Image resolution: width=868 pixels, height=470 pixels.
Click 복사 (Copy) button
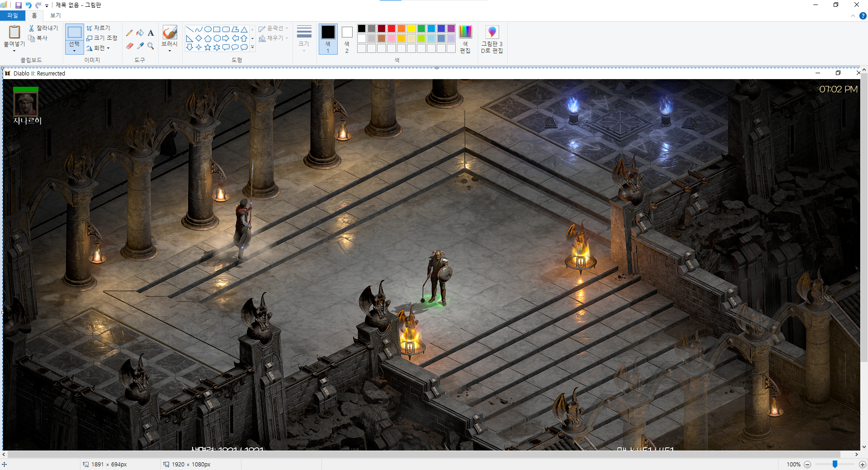click(x=38, y=38)
